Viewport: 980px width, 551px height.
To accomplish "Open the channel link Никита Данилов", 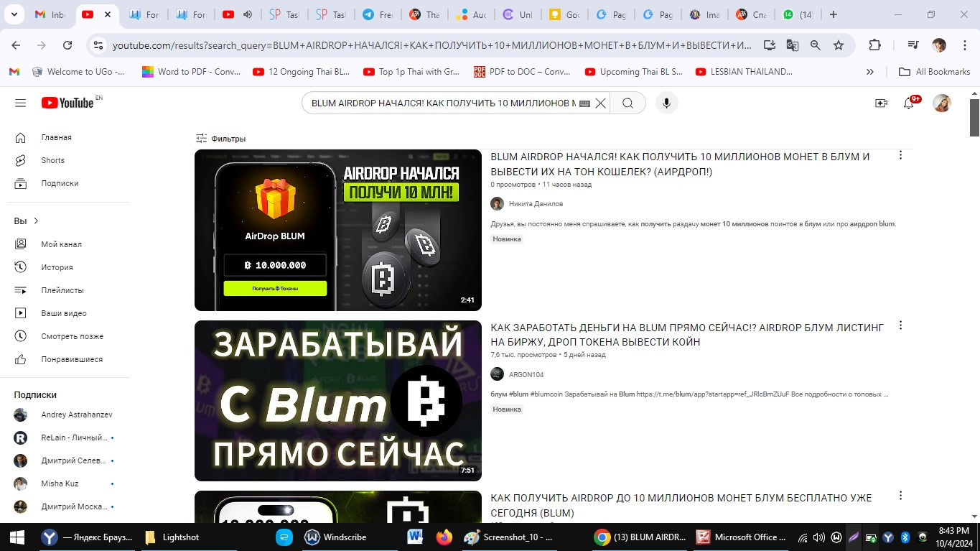I will click(x=536, y=204).
